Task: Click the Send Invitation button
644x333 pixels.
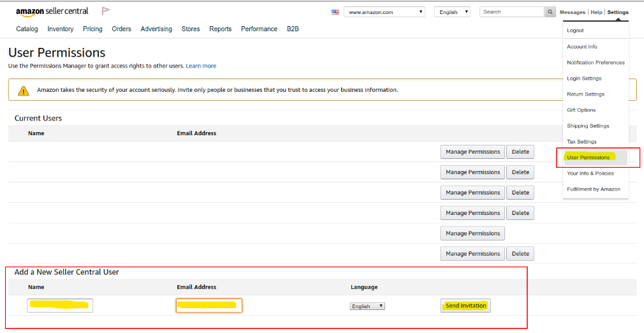Action: (x=465, y=306)
